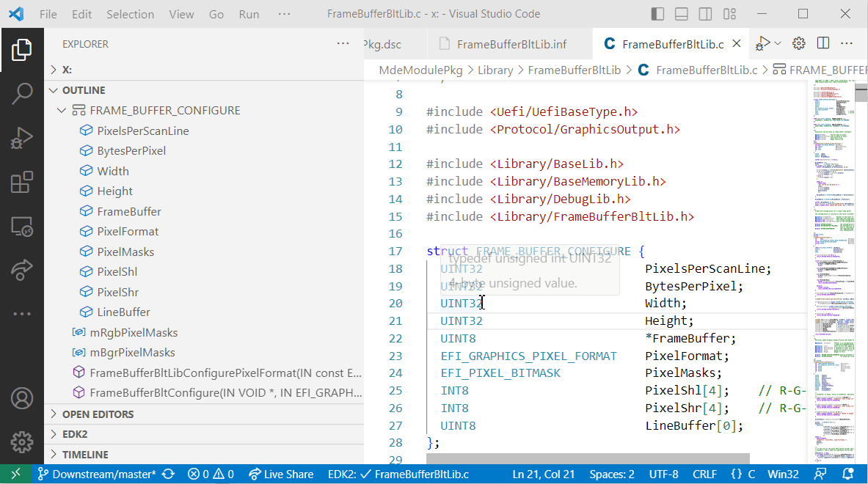Click EDK2 FrameBufferBltLib.c status item

tap(398, 474)
